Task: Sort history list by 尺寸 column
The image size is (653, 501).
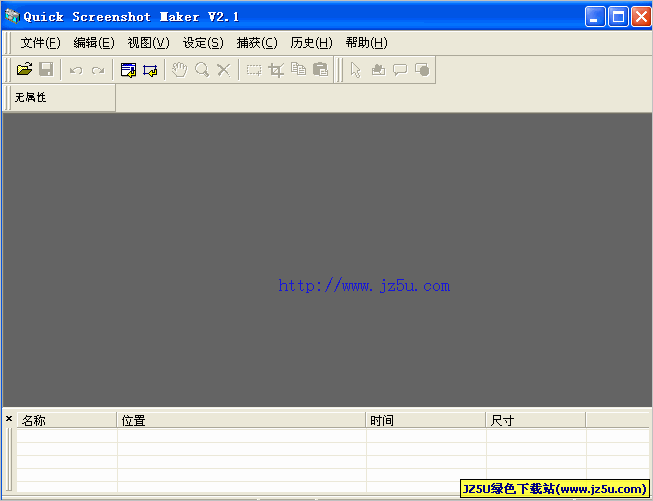Action: [536, 420]
